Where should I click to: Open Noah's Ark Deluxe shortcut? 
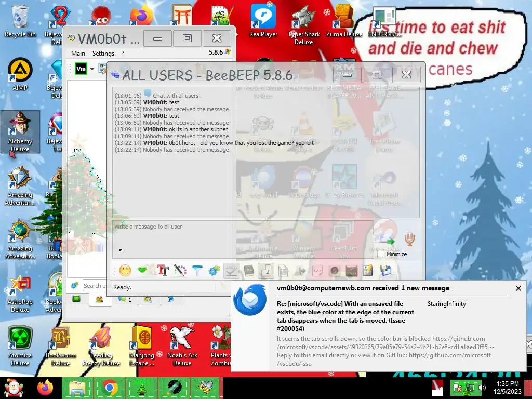tap(182, 346)
